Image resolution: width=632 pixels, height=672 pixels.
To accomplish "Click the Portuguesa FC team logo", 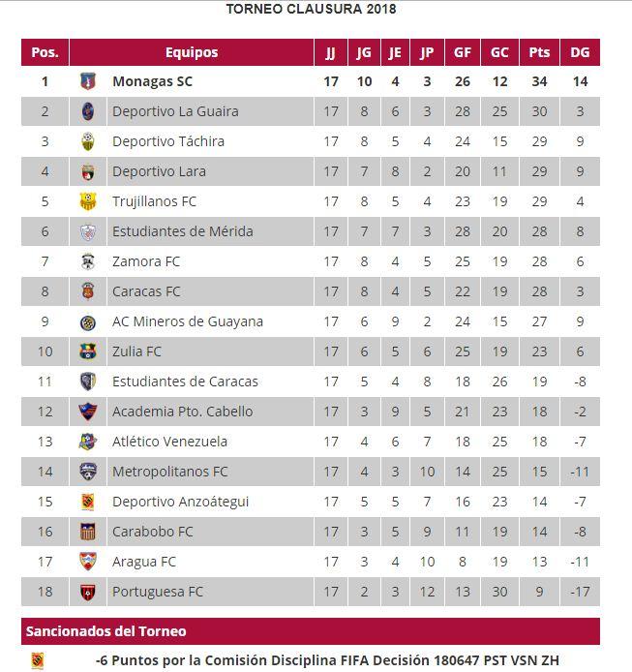I will (x=88, y=592).
